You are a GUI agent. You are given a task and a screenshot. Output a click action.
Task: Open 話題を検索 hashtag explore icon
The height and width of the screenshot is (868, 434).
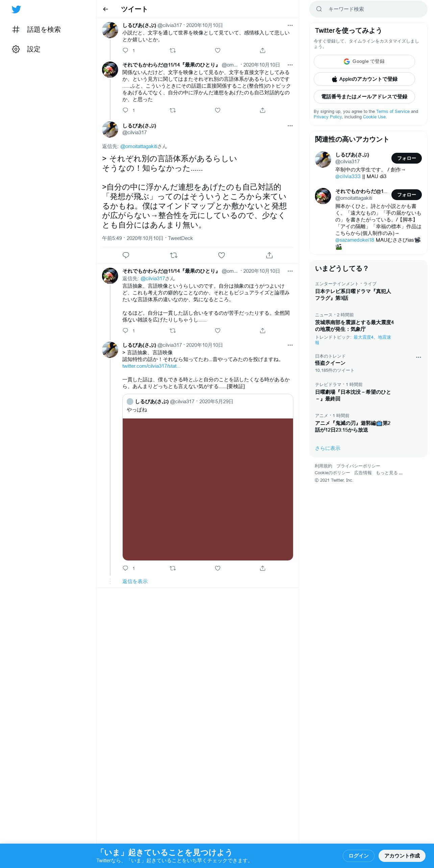coord(16,30)
